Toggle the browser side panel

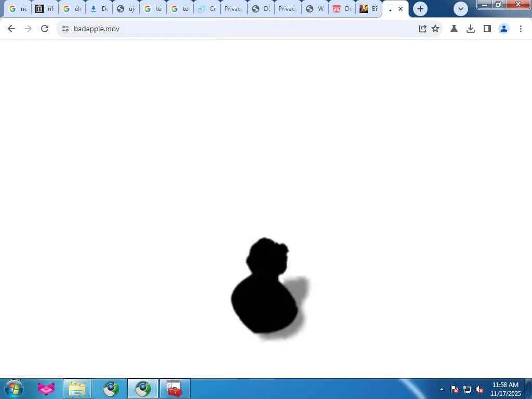pyautogui.click(x=487, y=29)
